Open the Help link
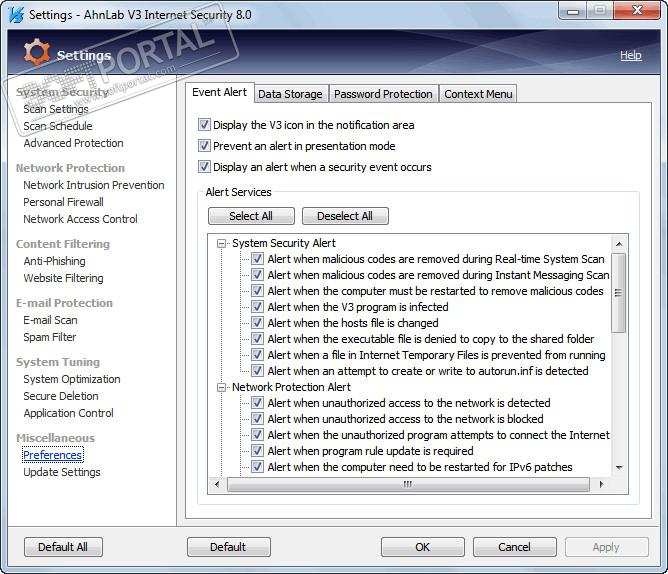 tap(631, 55)
